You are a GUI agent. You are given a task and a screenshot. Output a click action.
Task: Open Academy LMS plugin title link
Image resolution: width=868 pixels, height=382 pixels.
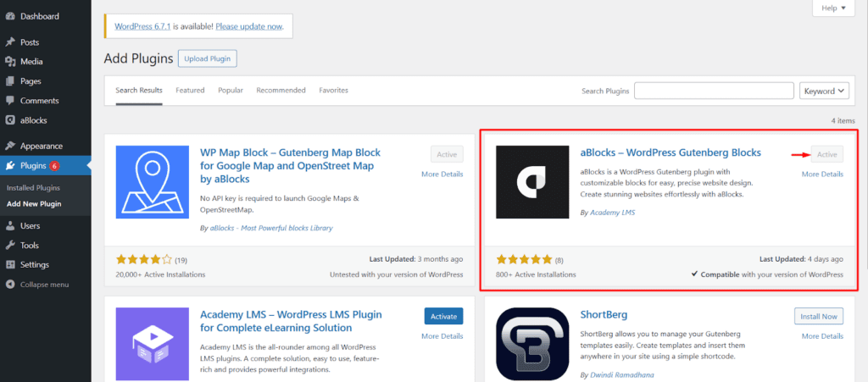click(x=291, y=321)
